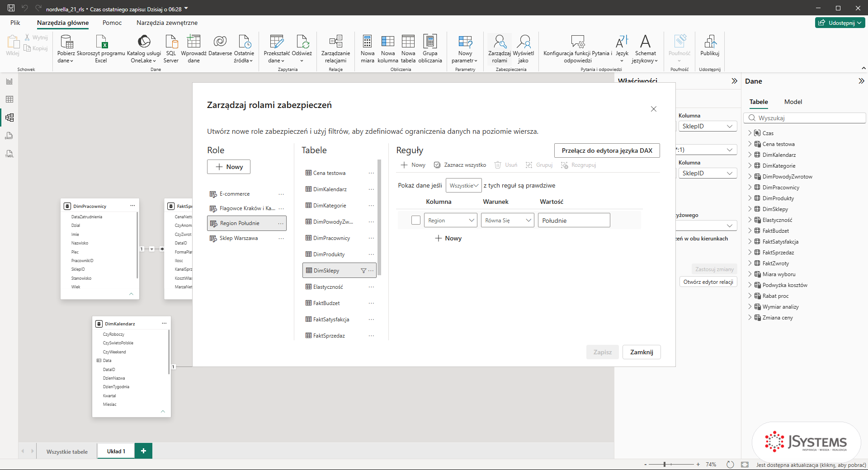Viewport: 868px width, 470px height.
Task: Expand DimSklepy in Dane pane
Action: [750, 209]
